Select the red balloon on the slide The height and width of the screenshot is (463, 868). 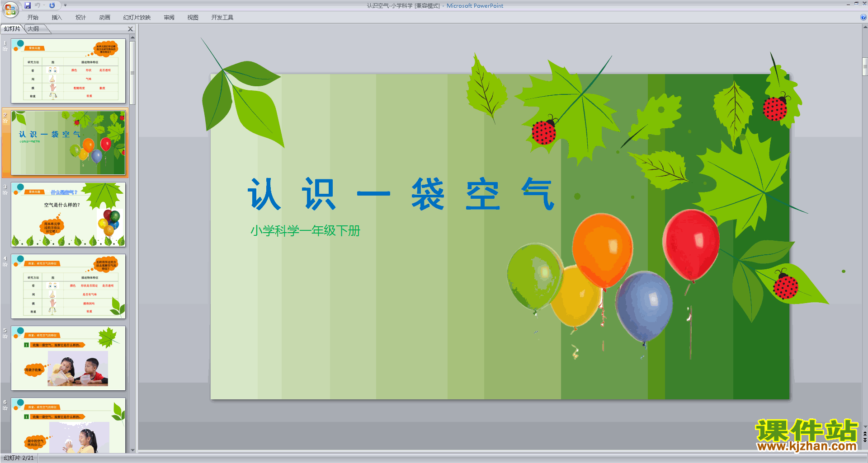[x=691, y=245]
